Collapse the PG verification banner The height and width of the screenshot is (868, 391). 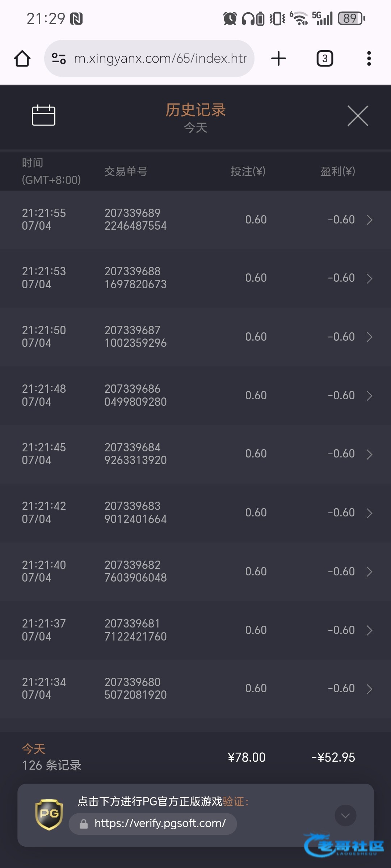(x=345, y=816)
